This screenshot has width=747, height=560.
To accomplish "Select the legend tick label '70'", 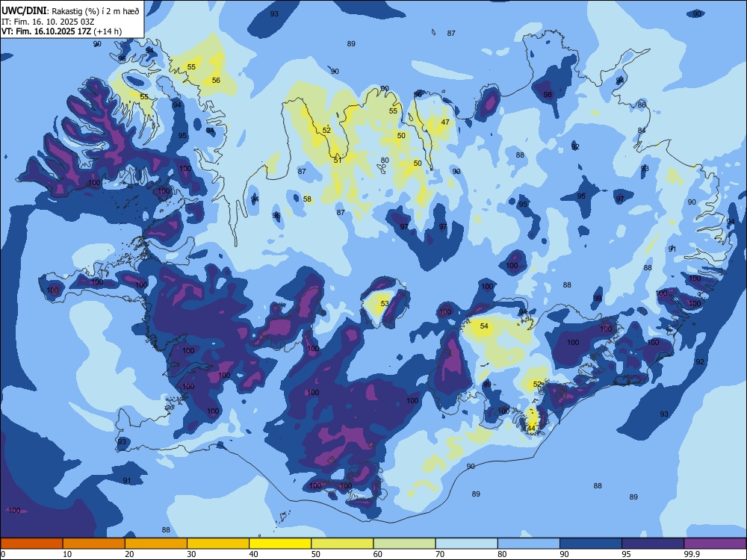I will tap(441, 554).
